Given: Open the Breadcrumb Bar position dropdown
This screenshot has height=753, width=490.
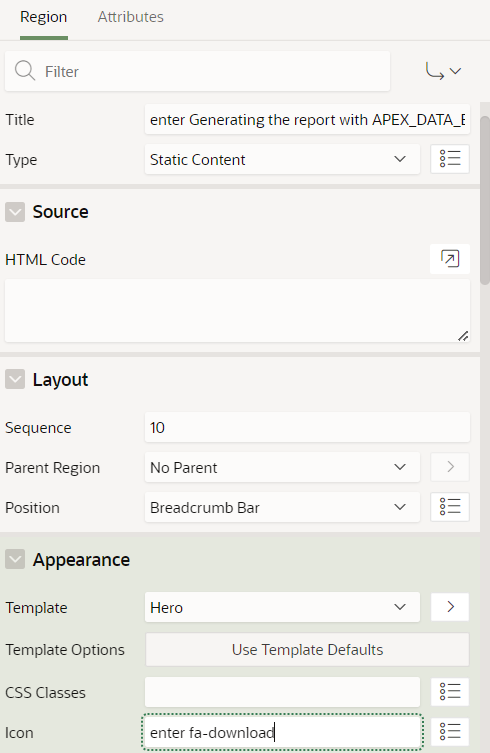Looking at the screenshot, I should (x=282, y=507).
